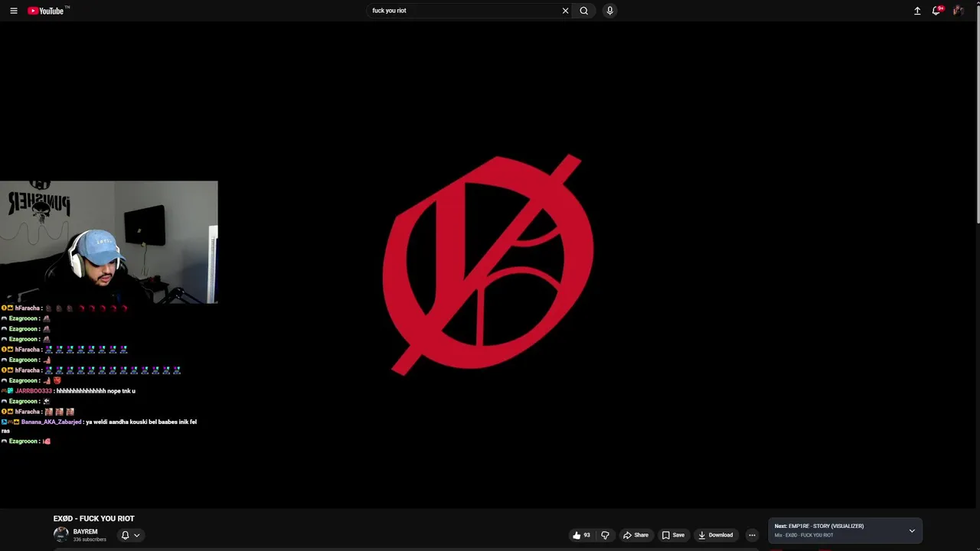Open the create upload button
The width and height of the screenshot is (980, 551).
(x=917, y=11)
